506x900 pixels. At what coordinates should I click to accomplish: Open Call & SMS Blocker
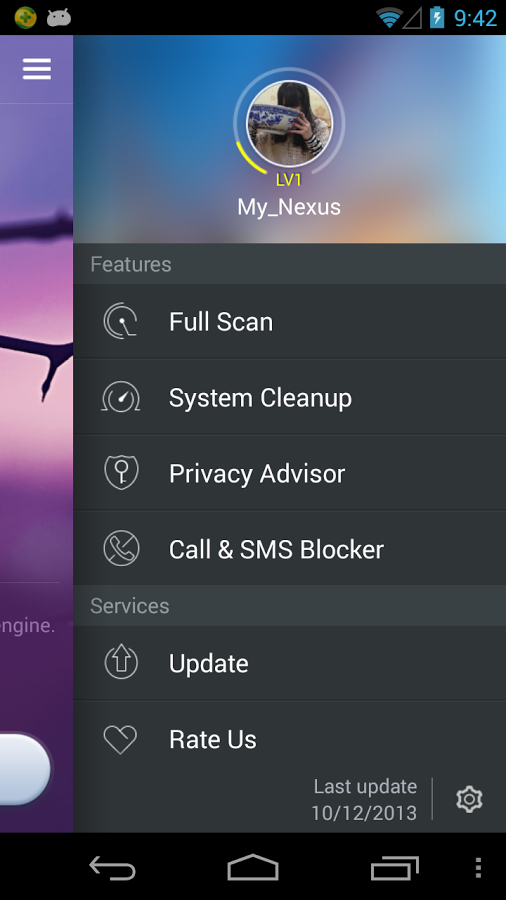click(290, 549)
